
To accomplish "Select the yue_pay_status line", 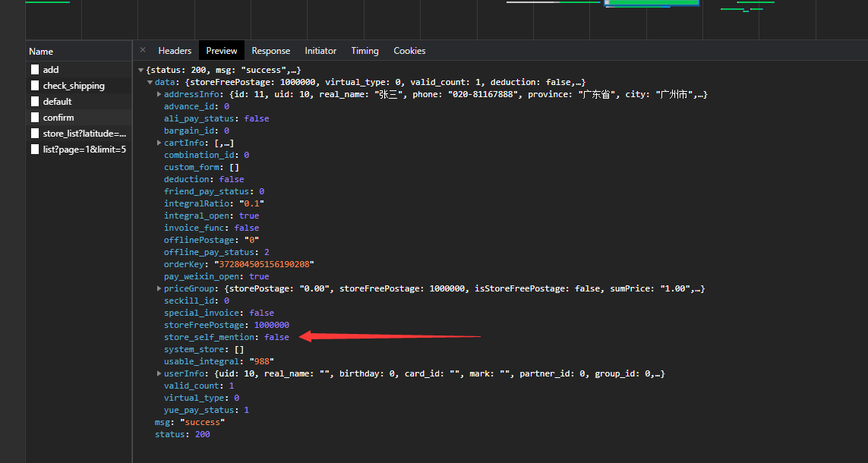I will [x=207, y=411].
